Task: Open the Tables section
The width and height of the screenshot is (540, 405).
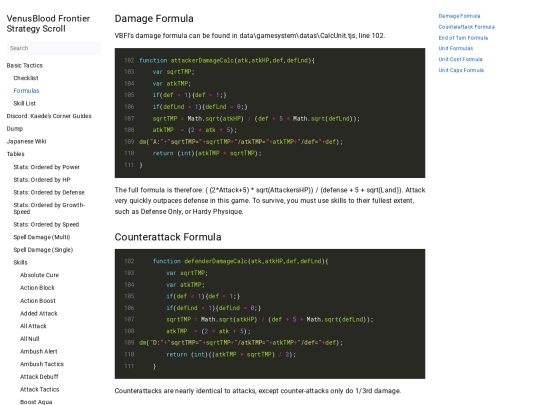Action: tap(15, 154)
